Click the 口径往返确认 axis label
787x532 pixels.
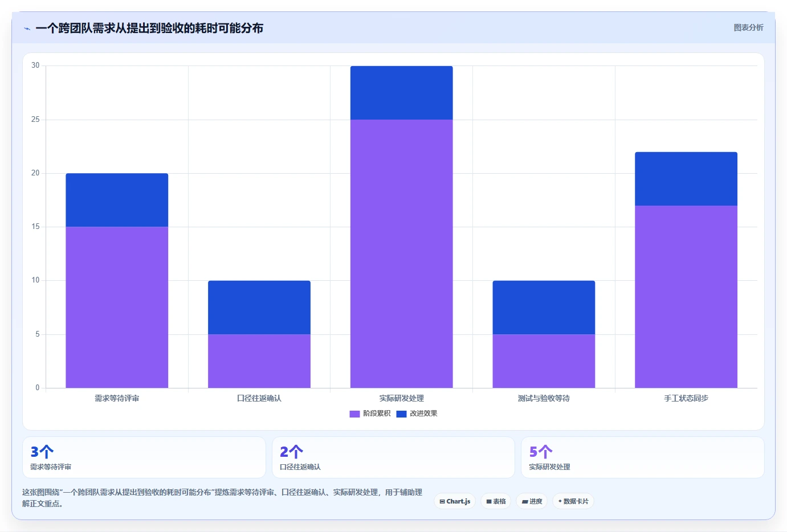coord(259,398)
